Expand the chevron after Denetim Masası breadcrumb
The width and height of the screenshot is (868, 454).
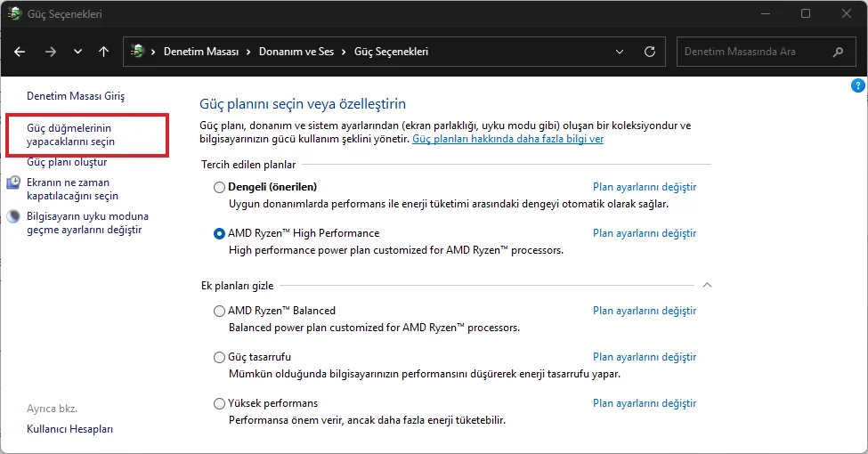[x=248, y=52]
